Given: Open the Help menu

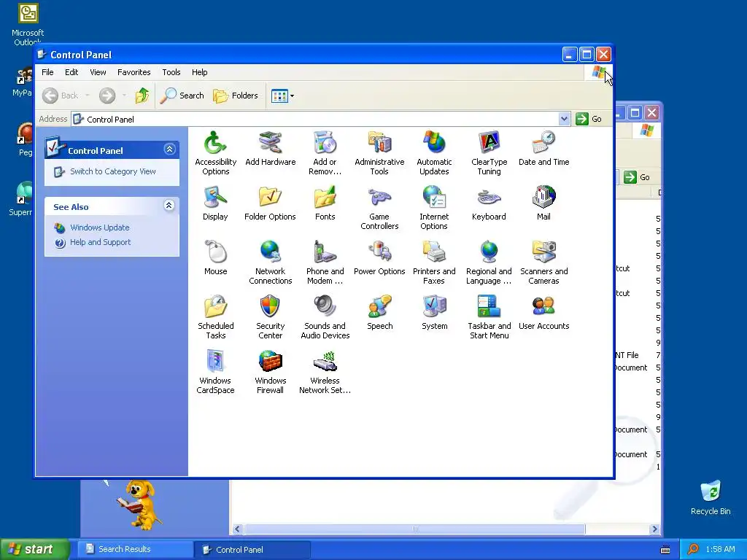Looking at the screenshot, I should (200, 72).
